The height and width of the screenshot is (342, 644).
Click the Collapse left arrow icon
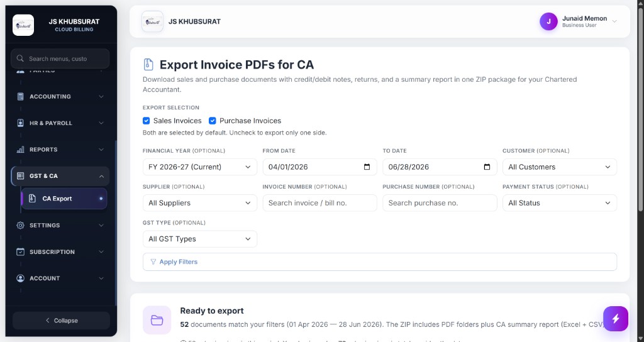coord(48,321)
